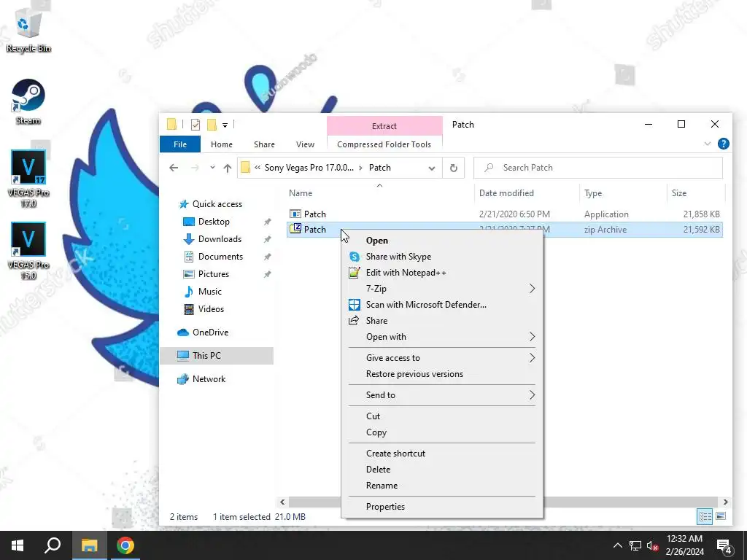Go up one folder level arrow

point(228,168)
